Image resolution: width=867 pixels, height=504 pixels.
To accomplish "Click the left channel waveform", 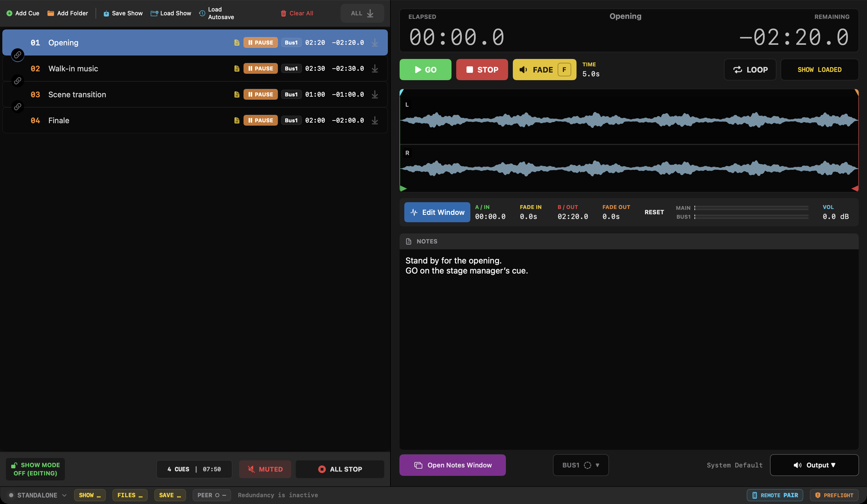I will pos(629,120).
